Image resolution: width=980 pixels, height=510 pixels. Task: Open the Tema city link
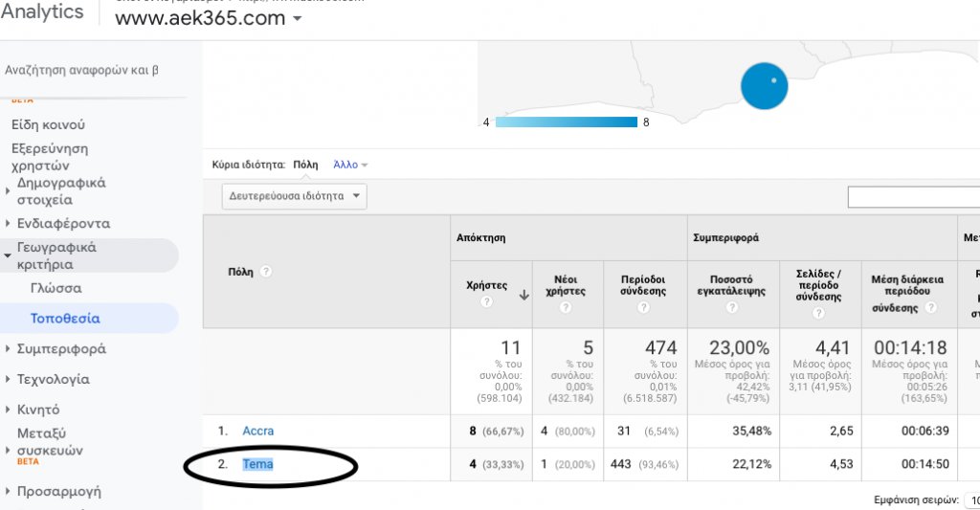(257, 465)
